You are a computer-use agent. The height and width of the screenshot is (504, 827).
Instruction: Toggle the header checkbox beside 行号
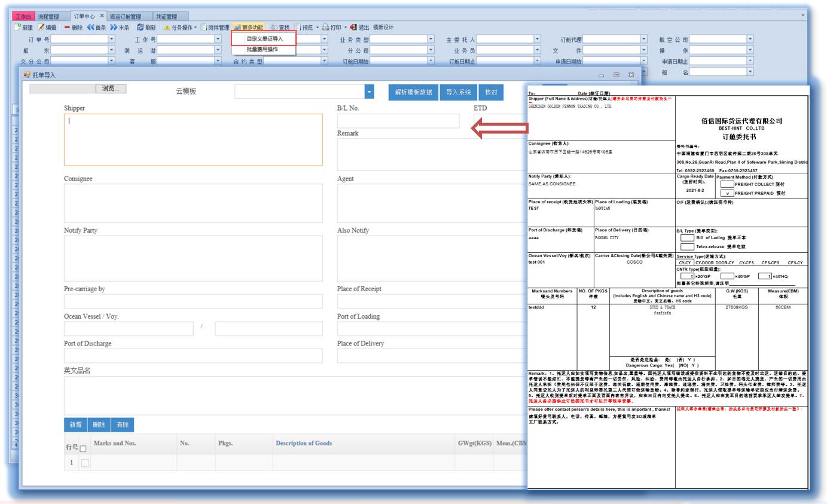[83, 448]
